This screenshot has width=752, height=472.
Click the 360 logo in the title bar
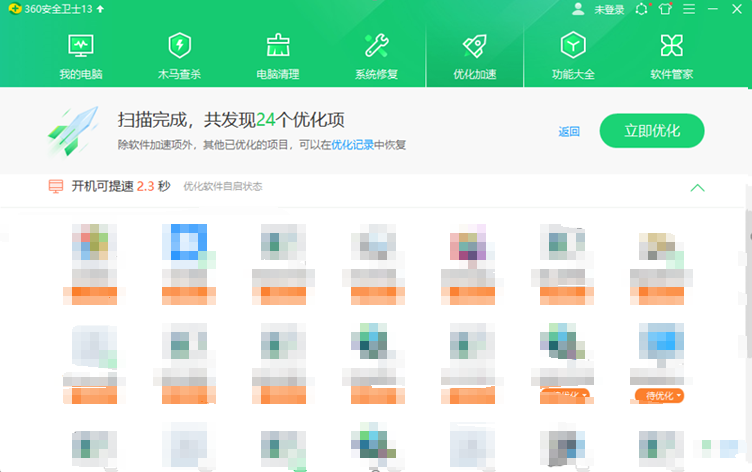tap(14, 9)
